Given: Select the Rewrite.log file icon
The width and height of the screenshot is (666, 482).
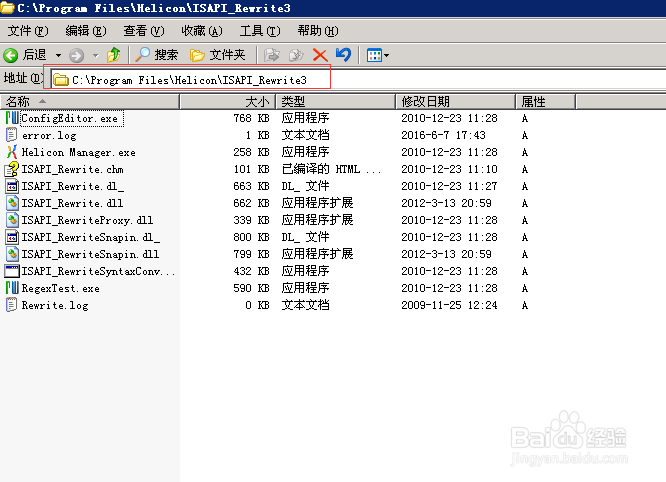Looking at the screenshot, I should tap(12, 305).
